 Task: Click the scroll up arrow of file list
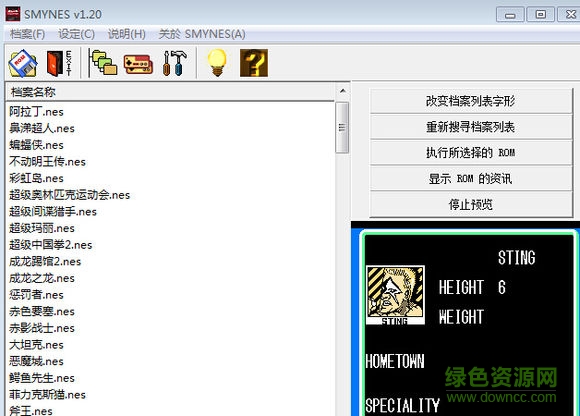coord(343,91)
